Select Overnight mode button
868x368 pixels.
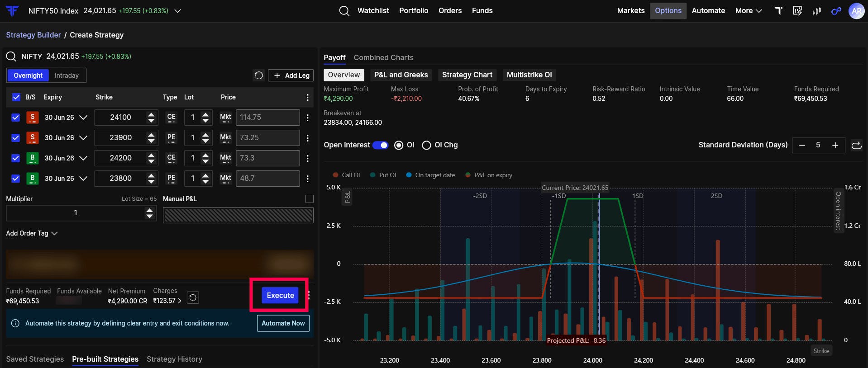(x=28, y=75)
